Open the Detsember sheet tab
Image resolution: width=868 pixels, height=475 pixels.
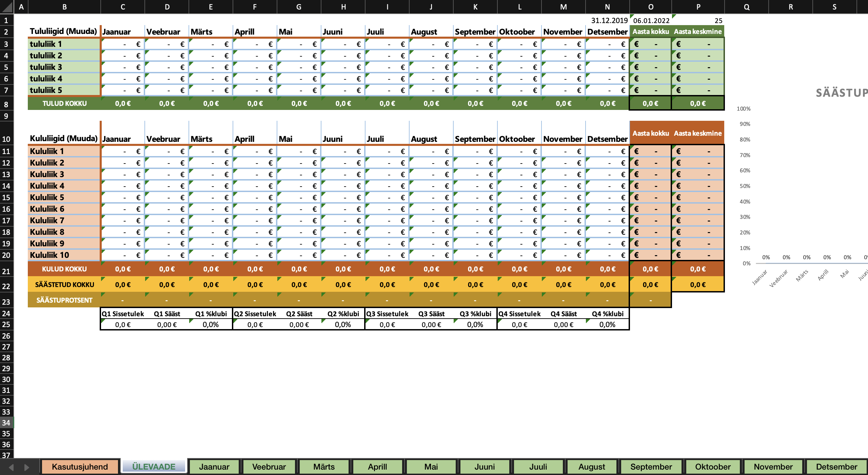[x=836, y=467]
